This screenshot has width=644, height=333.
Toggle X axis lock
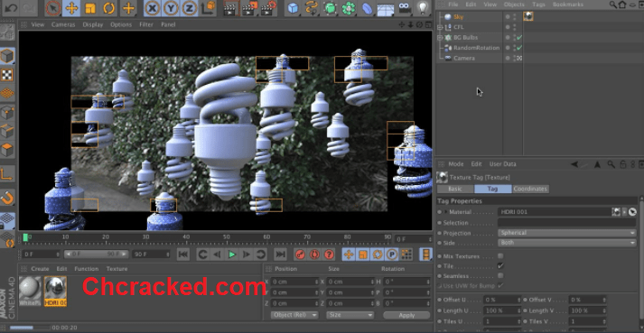tap(153, 8)
